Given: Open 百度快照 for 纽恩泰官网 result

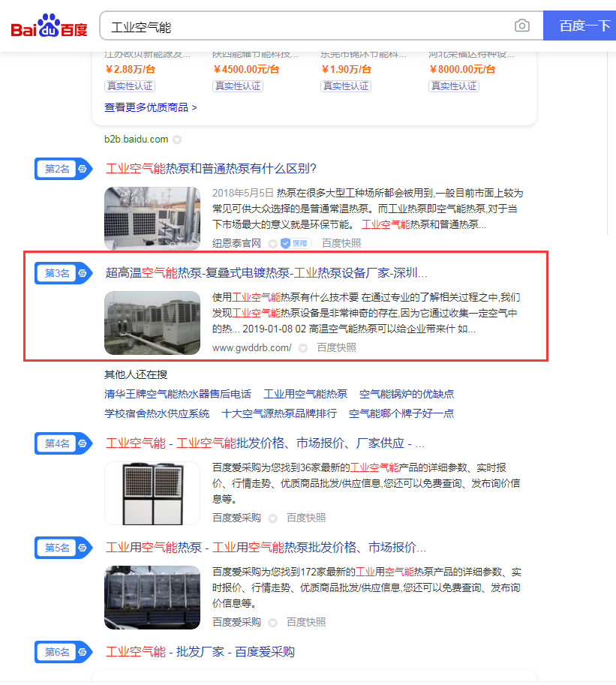Looking at the screenshot, I should [x=341, y=243].
